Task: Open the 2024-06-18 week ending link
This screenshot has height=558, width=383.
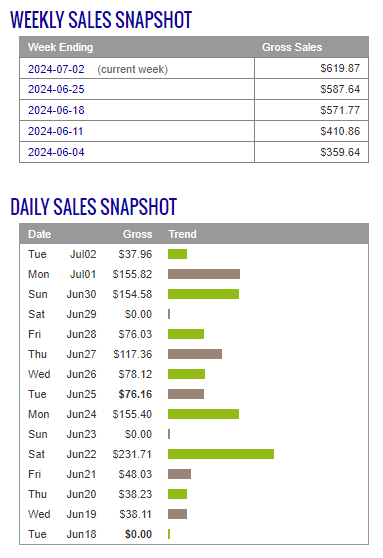Action: (56, 110)
